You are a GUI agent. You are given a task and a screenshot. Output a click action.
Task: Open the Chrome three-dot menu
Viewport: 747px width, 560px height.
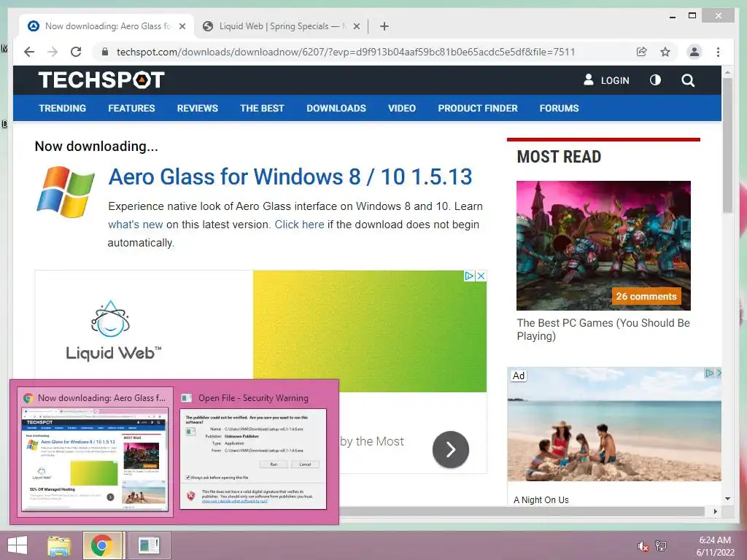[718, 52]
